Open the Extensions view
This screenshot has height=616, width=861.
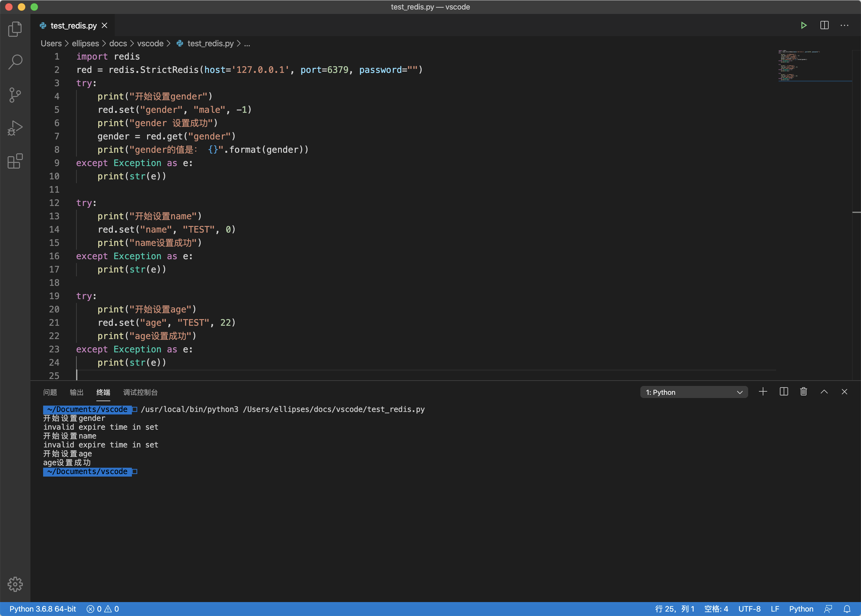pos(15,161)
